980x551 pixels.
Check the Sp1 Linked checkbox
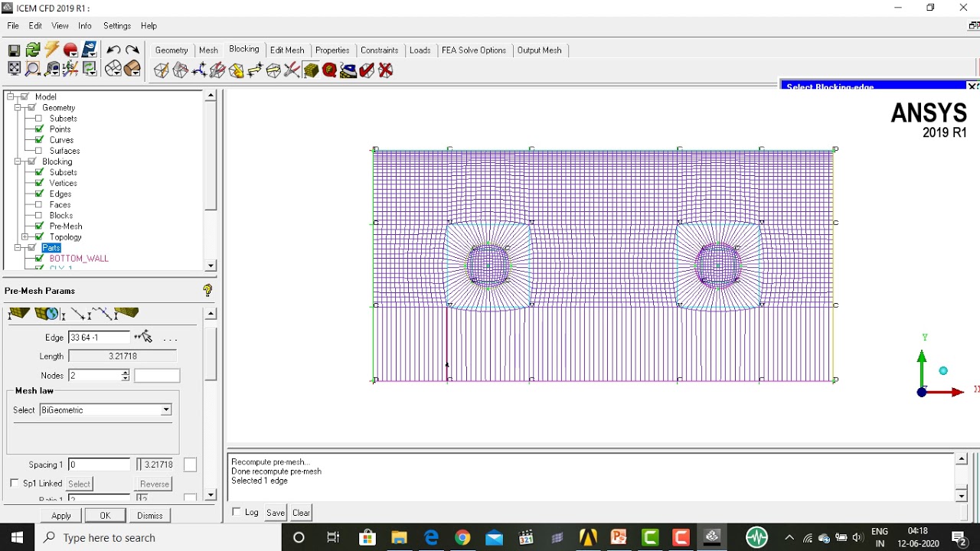(15, 483)
